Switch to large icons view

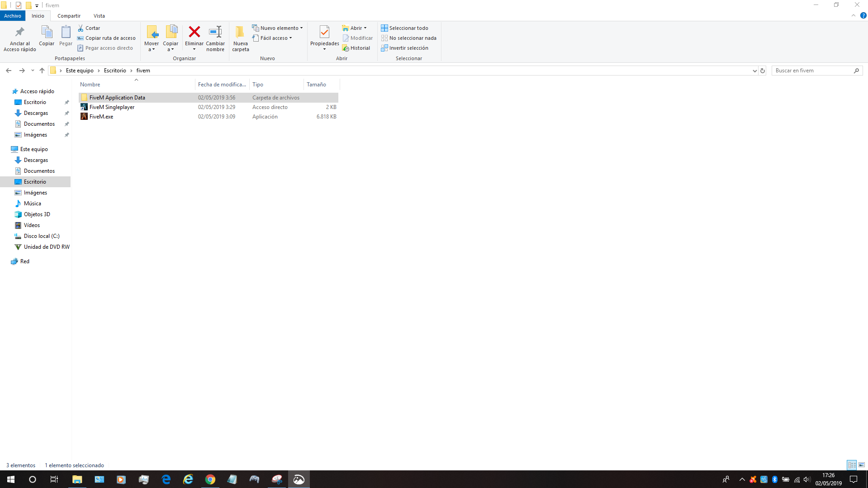tap(862, 465)
